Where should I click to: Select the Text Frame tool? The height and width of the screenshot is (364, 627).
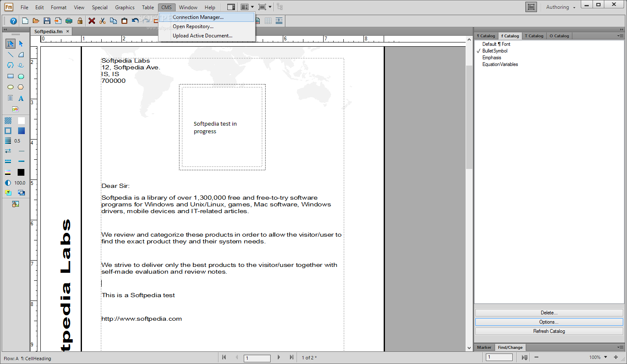click(x=11, y=98)
